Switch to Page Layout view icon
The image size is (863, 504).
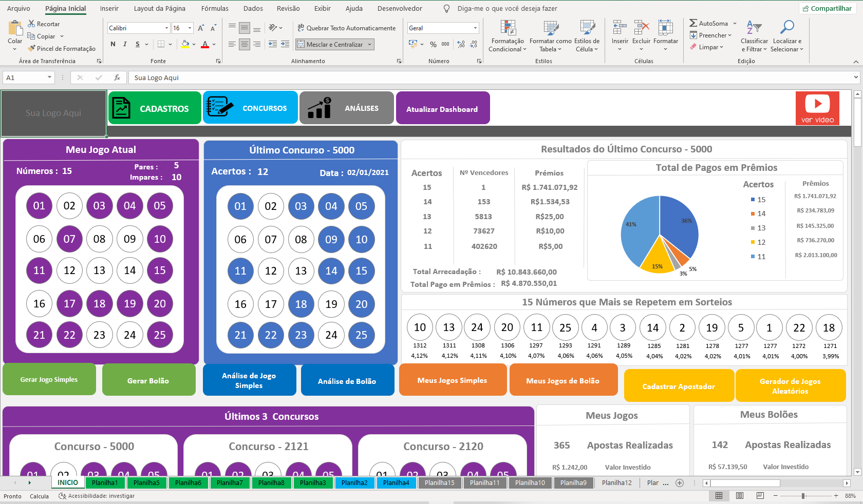(740, 496)
